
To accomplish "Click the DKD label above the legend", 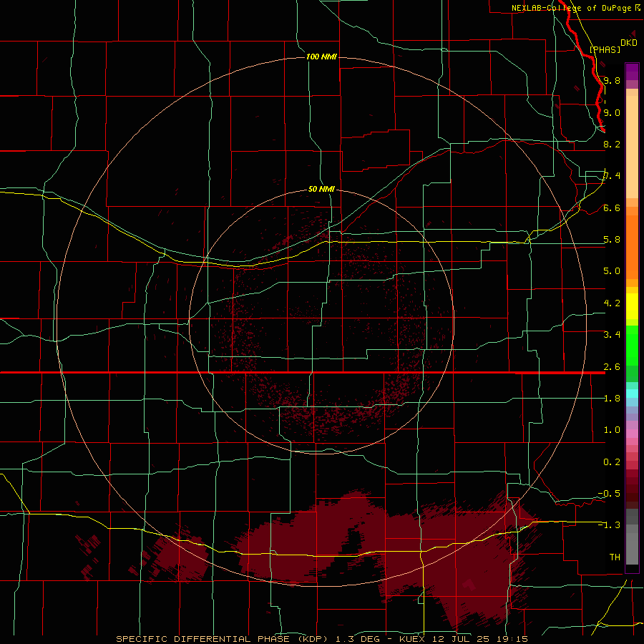I will pos(628,43).
